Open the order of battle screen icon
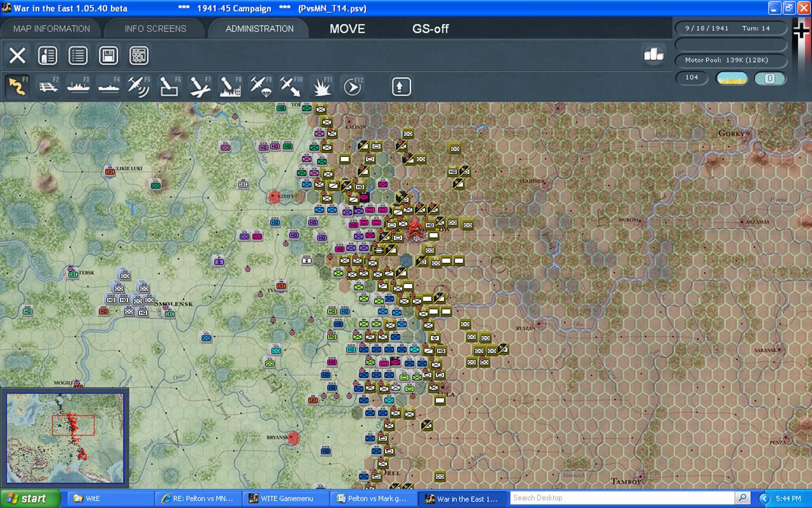Viewport: 812px width, 508px height. [x=48, y=55]
